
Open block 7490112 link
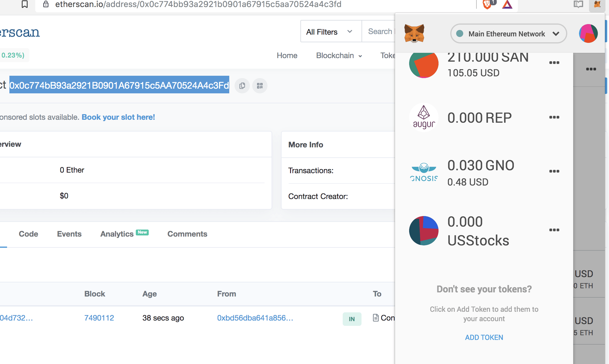click(x=99, y=318)
